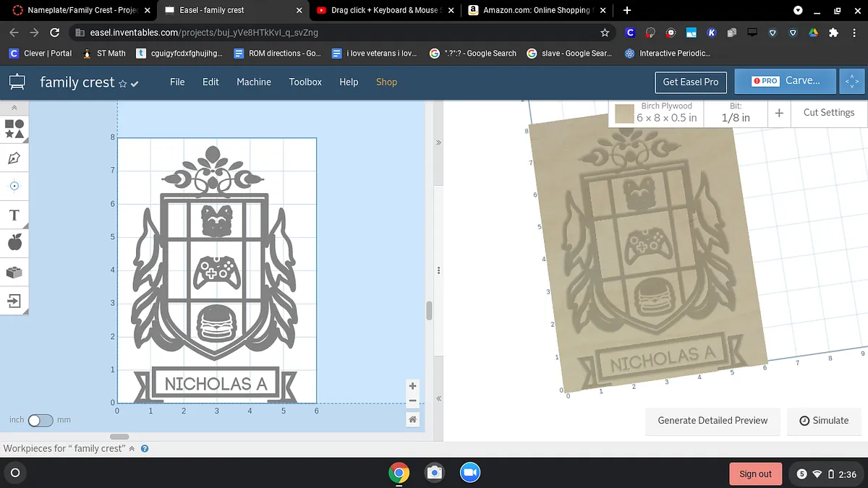Open a new browser tab
The image size is (868, 488).
627,10
